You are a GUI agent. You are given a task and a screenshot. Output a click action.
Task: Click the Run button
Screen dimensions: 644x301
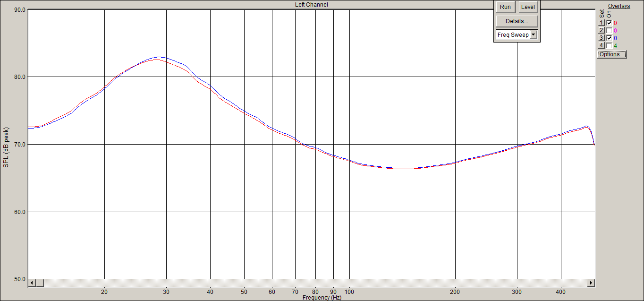tap(505, 7)
